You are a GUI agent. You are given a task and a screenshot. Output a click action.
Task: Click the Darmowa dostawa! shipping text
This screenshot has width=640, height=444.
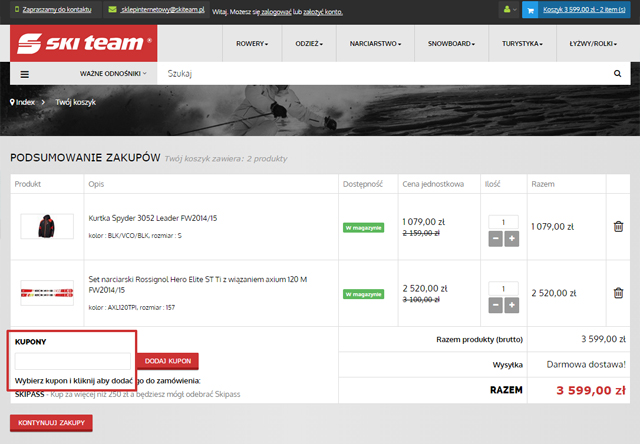pos(586,364)
